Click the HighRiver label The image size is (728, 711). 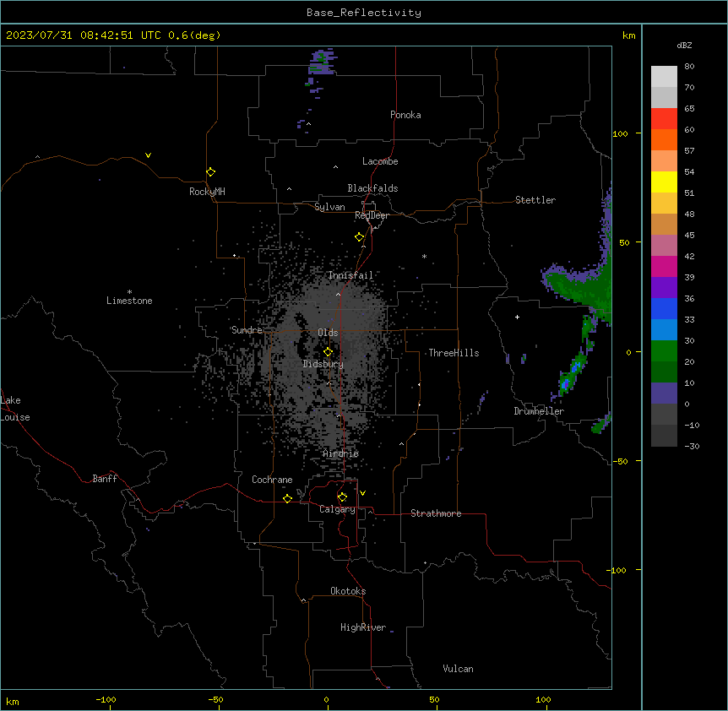click(x=363, y=627)
